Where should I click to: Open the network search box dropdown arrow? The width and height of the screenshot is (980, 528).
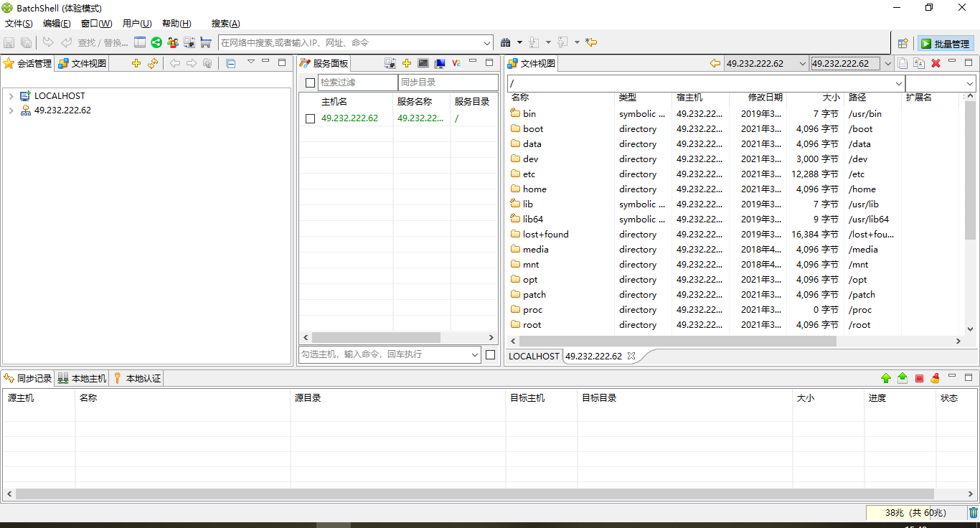click(x=488, y=43)
